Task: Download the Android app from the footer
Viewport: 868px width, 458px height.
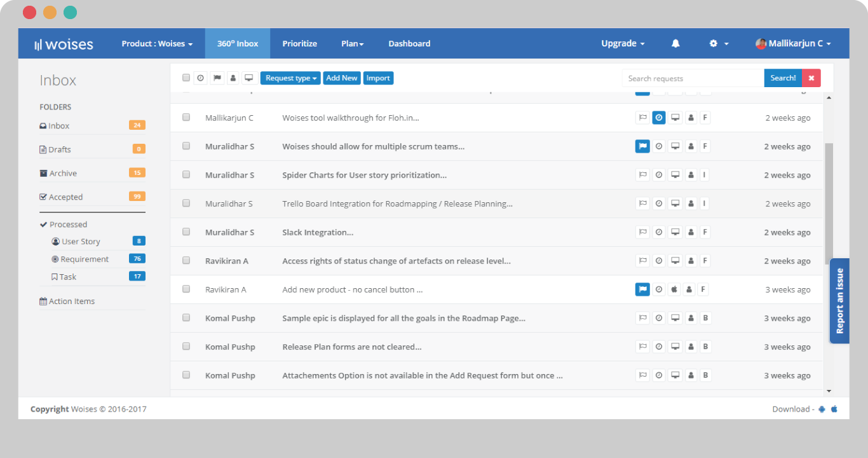Action: pyautogui.click(x=822, y=409)
